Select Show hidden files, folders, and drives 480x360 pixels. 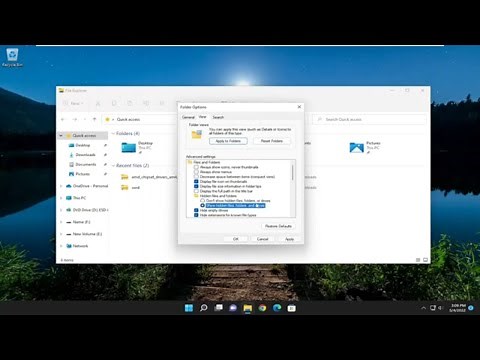(x=202, y=205)
